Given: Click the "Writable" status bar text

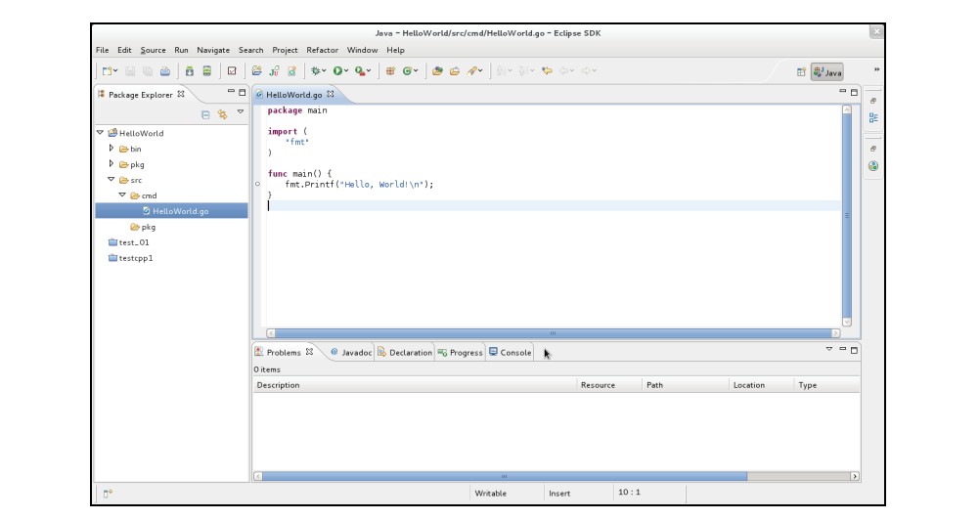Looking at the screenshot, I should 491,494.
